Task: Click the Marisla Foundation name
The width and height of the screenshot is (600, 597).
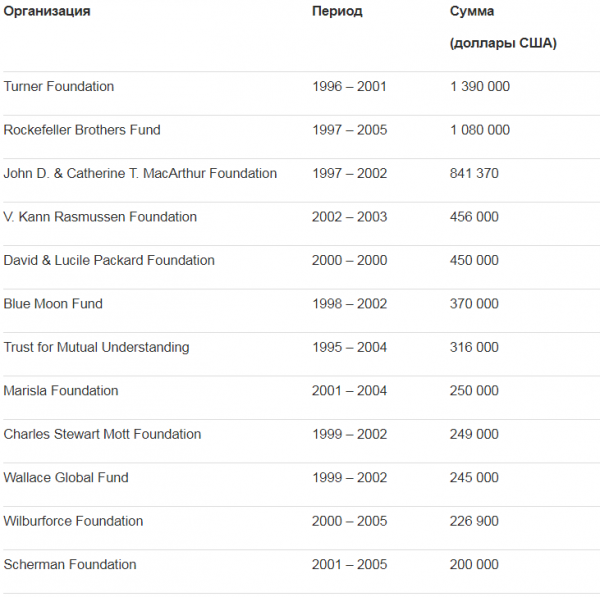Action: point(61,391)
